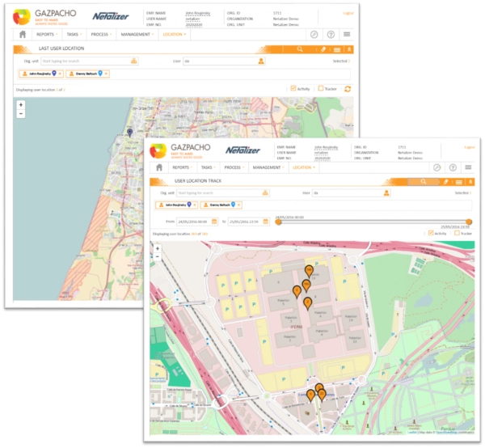Image resolution: width=485 pixels, height=448 pixels.
Task: Toggle the Activity checkbox in the Last User Location window
Action: tap(293, 89)
